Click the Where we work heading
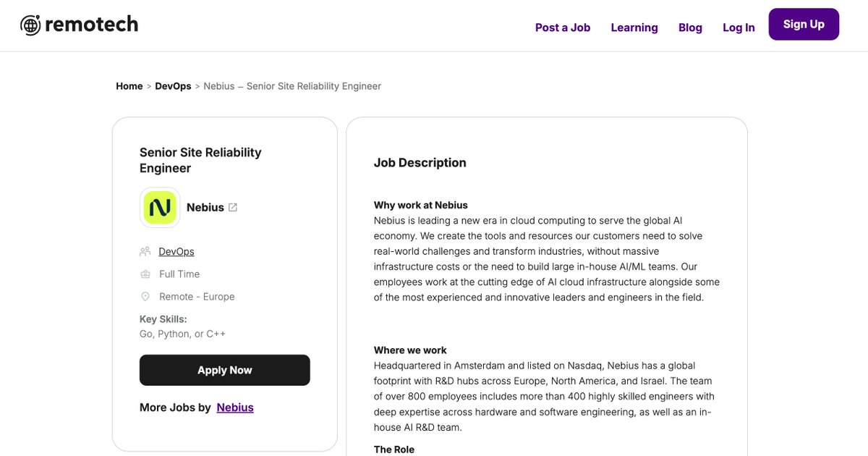 coord(410,350)
